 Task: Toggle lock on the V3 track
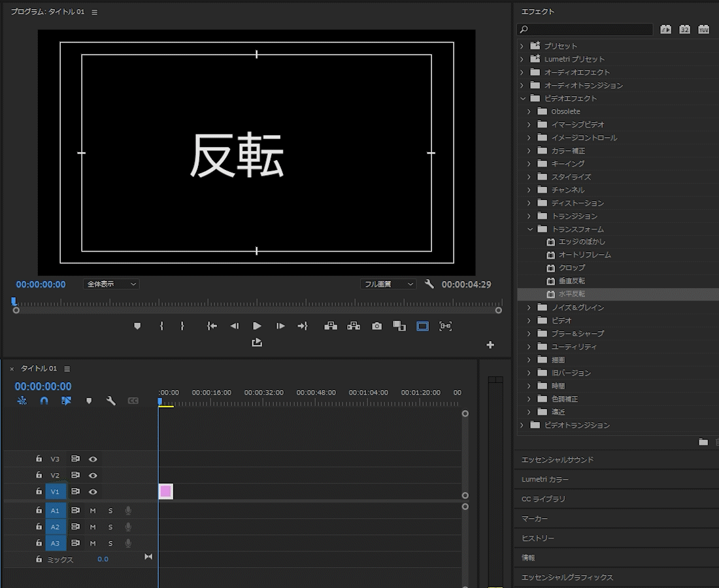tap(39, 459)
